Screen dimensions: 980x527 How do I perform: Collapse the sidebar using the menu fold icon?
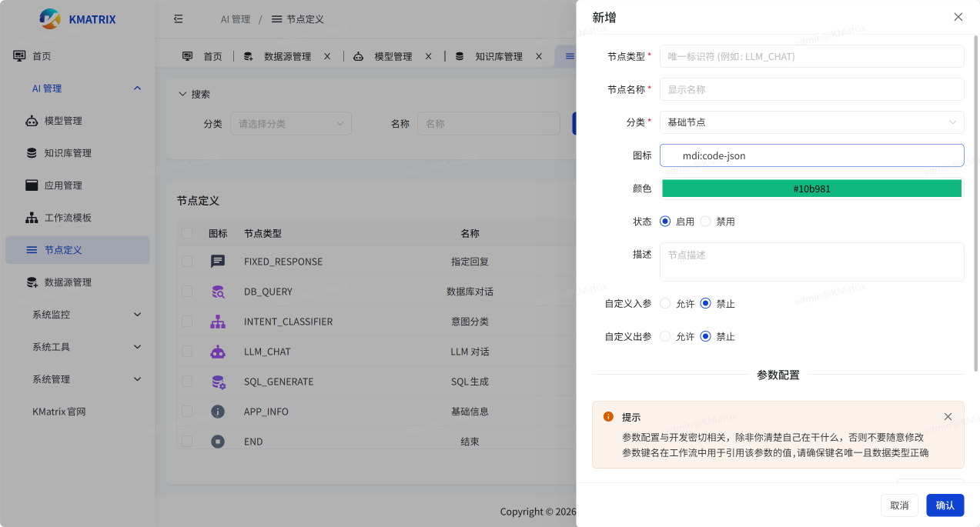tap(179, 19)
